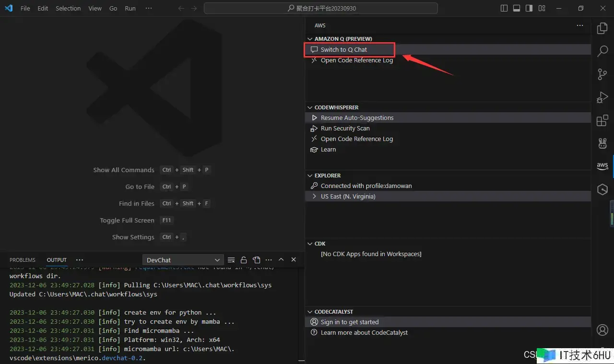
Task: Toggle secondary side bar layout icon
Action: pyautogui.click(x=529, y=8)
